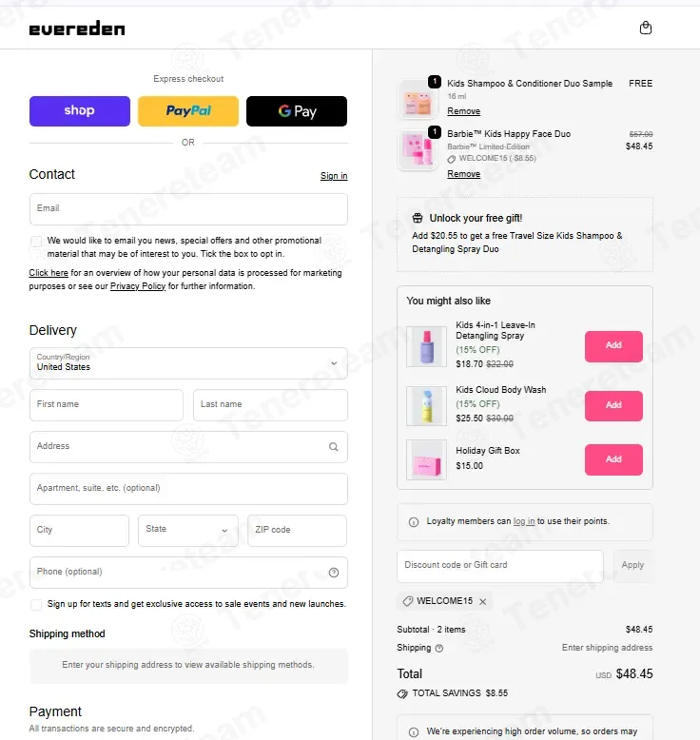Check out with the Shop Pay button

pyautogui.click(x=79, y=111)
